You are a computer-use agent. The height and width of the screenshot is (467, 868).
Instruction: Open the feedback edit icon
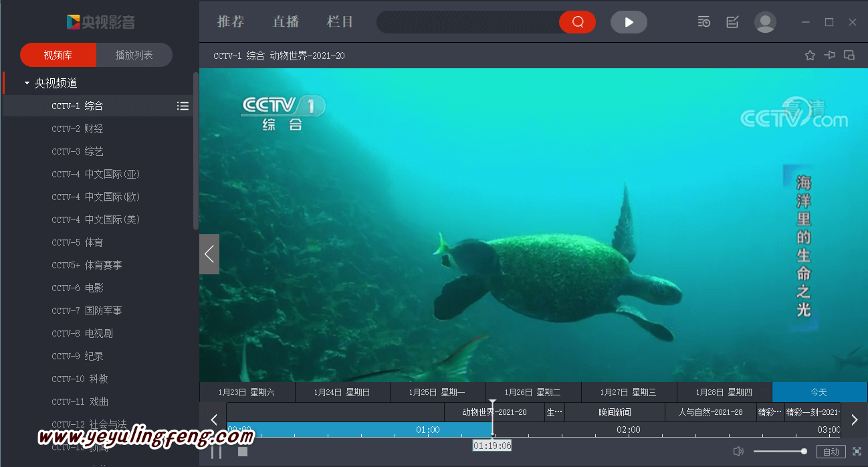(732, 22)
